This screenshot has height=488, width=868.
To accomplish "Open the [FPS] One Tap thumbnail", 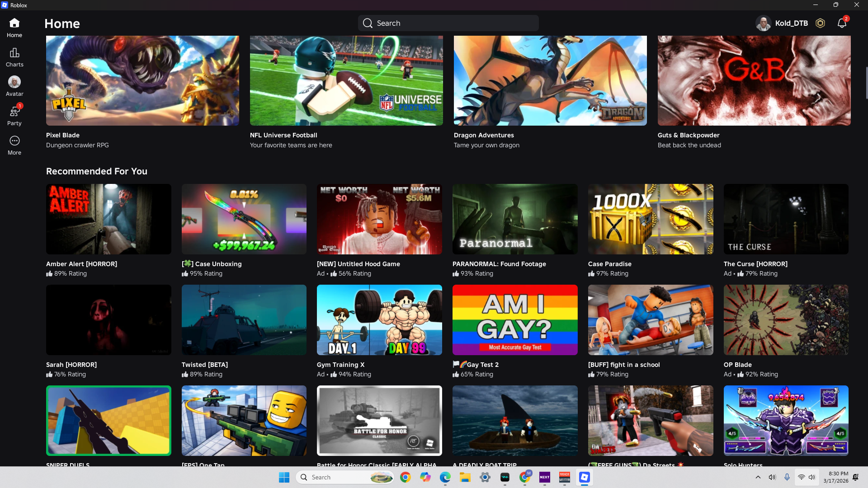I will [x=244, y=421].
